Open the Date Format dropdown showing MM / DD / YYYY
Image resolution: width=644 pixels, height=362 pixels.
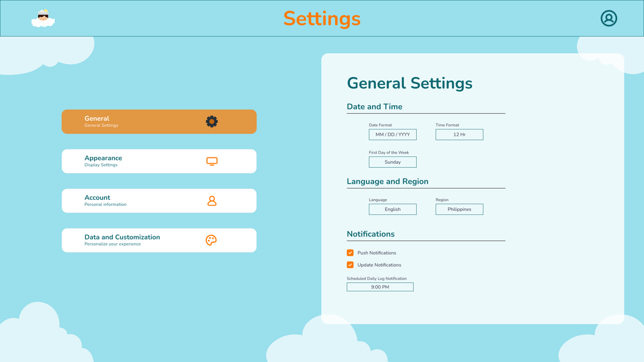(393, 135)
